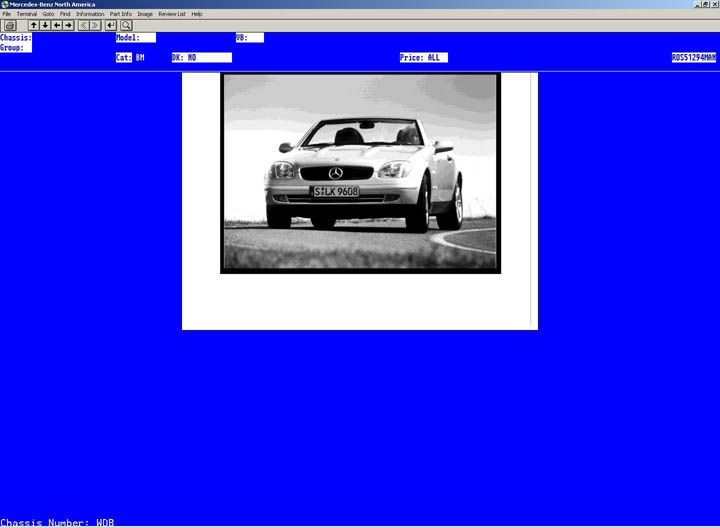The width and height of the screenshot is (720, 528).
Task: Click the Price: ALL field
Action: 423,58
